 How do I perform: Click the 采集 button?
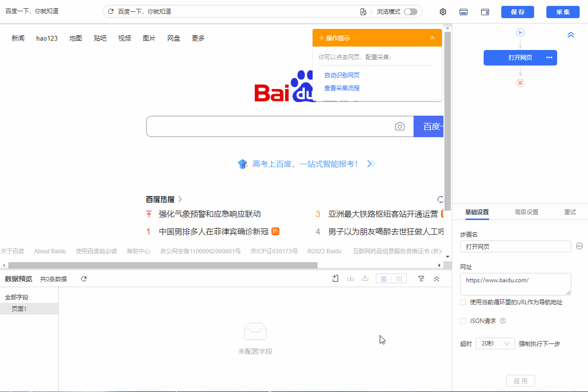pos(563,12)
